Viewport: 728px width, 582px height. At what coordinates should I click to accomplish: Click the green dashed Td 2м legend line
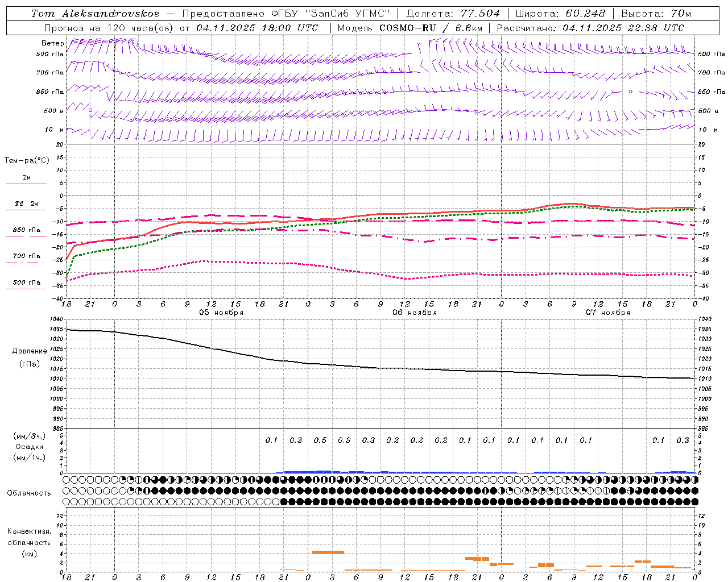(x=25, y=210)
